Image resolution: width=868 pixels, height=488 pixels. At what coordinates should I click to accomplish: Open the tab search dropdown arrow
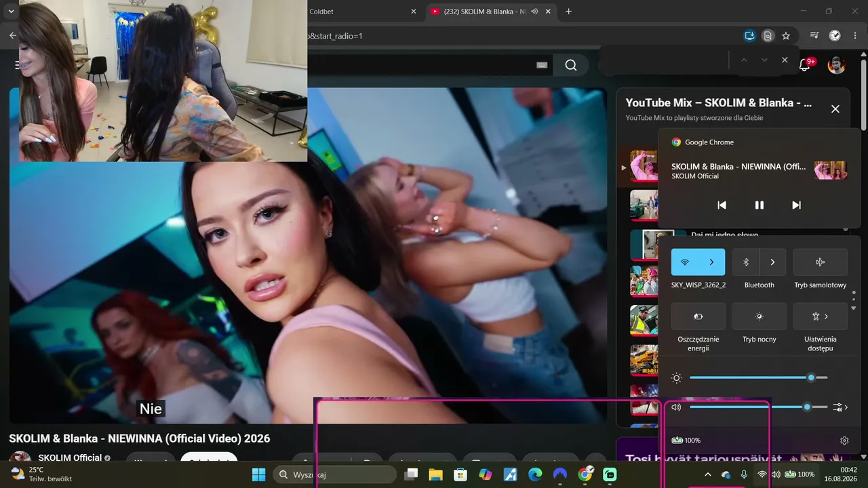click(11, 12)
